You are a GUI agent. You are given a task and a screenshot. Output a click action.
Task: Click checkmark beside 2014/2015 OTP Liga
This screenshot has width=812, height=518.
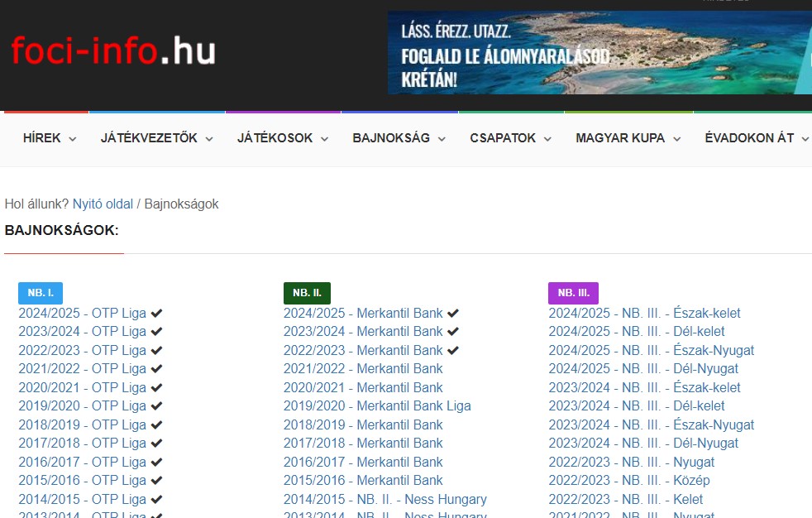(156, 499)
